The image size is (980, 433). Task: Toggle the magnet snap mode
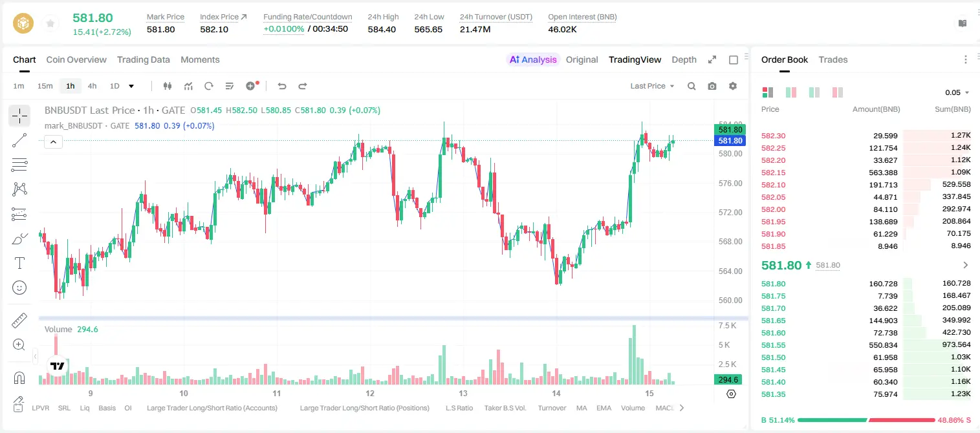[19, 377]
